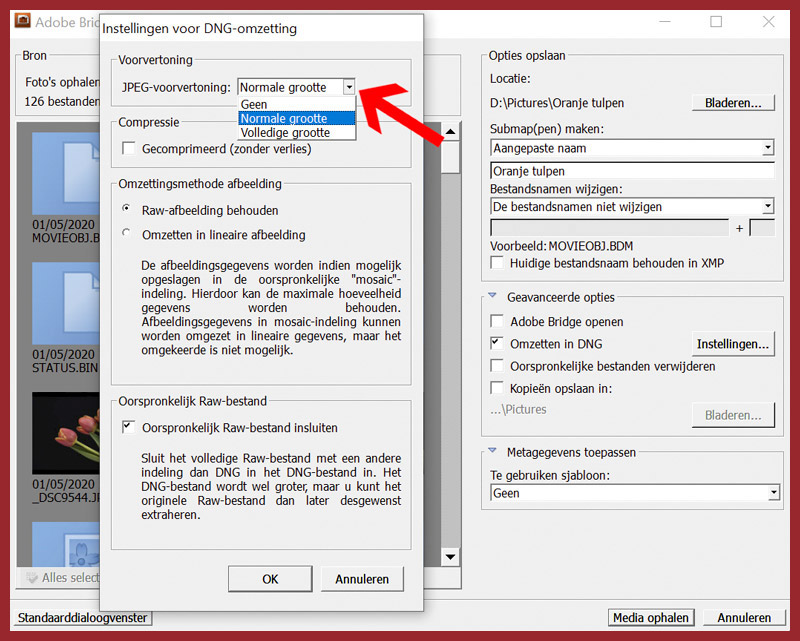Click the Adobe Bridge app icon in title bar
The image size is (800, 641).
pos(22,21)
